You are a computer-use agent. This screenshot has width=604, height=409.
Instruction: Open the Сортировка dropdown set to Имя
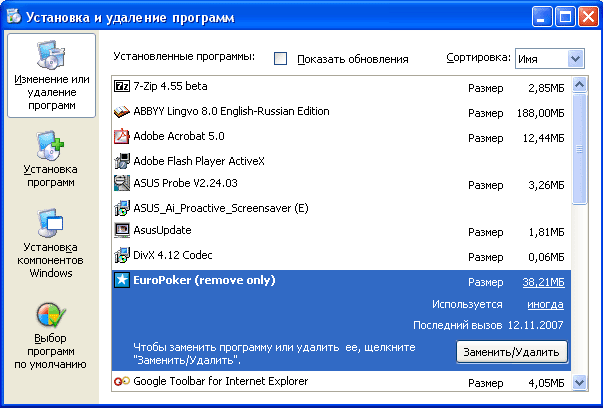click(550, 59)
